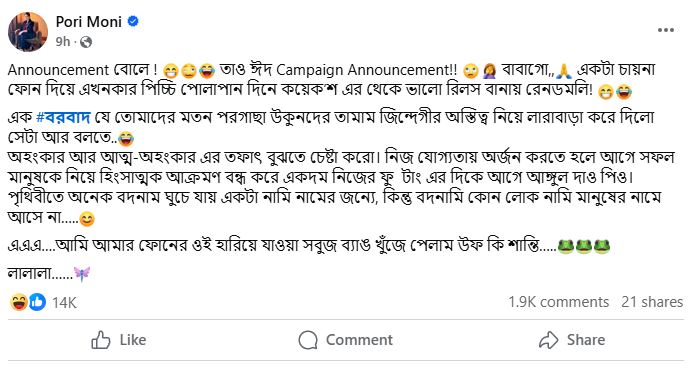Screen dimensions: 695x369
Task: Click the public globe privacy icon
Action: point(86,42)
